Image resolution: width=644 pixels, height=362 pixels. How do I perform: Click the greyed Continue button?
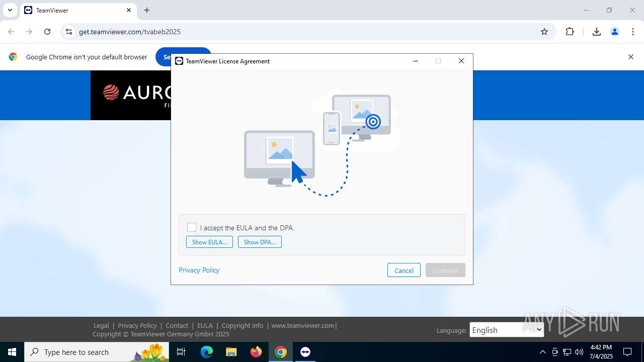[445, 270]
